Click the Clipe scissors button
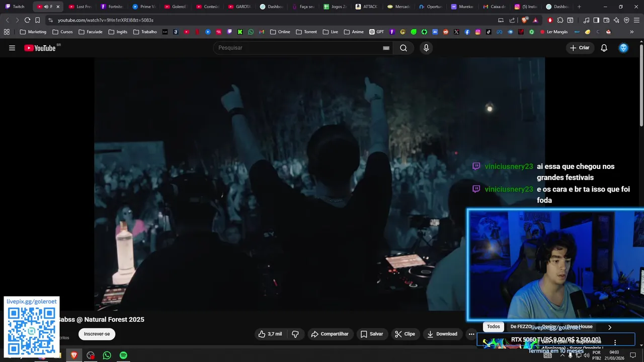Screen dimensions: 644x362 [x=405, y=334]
